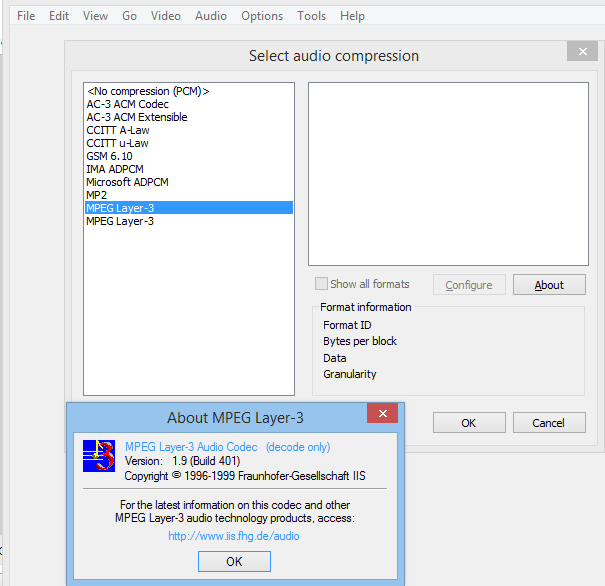Click the Bytes per block label

(x=360, y=341)
